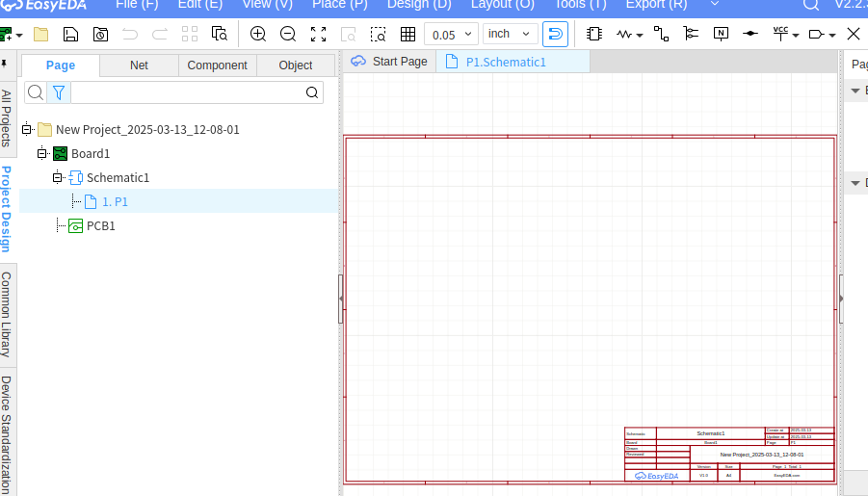This screenshot has height=496, width=868.
Task: Expand the menu bar overflow chevron
Action: 715,4
